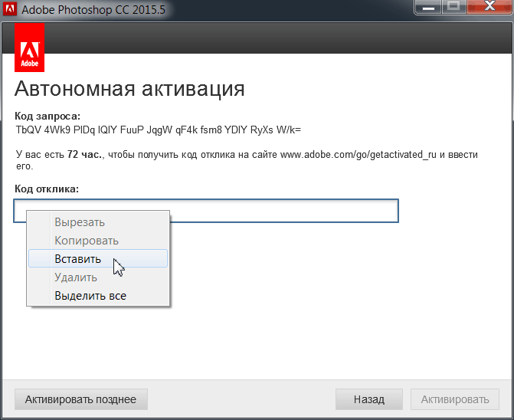Select Выделить все in the context menu
The image size is (514, 420).
[x=98, y=296]
